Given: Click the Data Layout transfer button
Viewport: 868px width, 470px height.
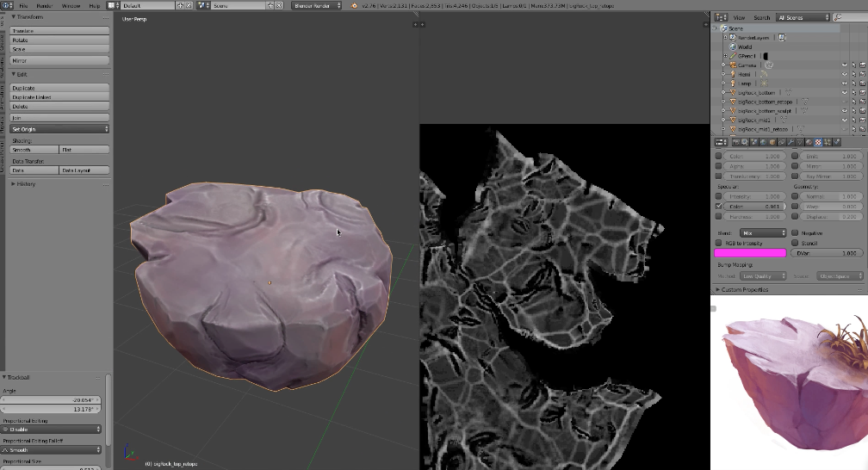Looking at the screenshot, I should pyautogui.click(x=84, y=170).
